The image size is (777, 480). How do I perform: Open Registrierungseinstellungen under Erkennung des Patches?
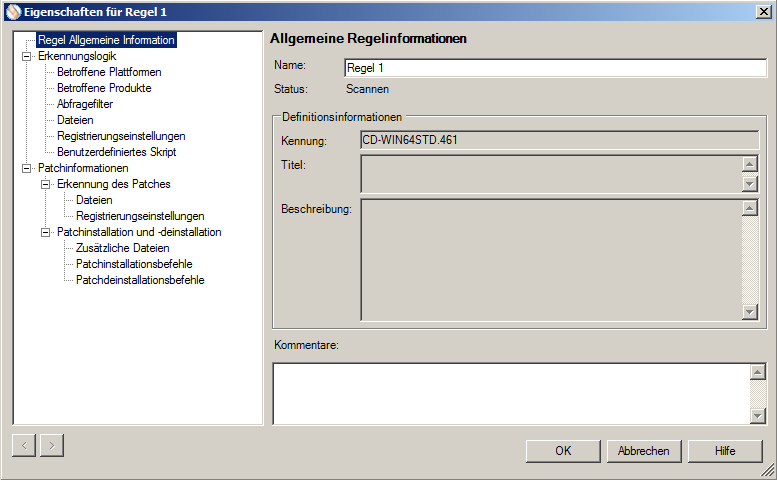(x=140, y=216)
